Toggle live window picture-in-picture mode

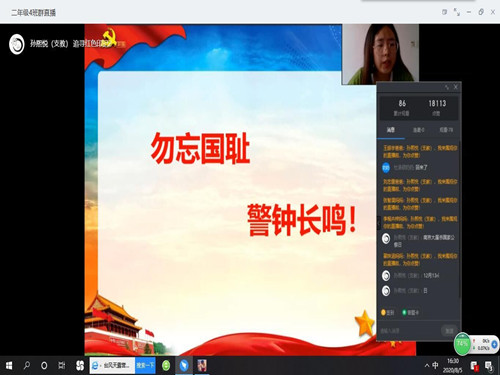point(444,12)
